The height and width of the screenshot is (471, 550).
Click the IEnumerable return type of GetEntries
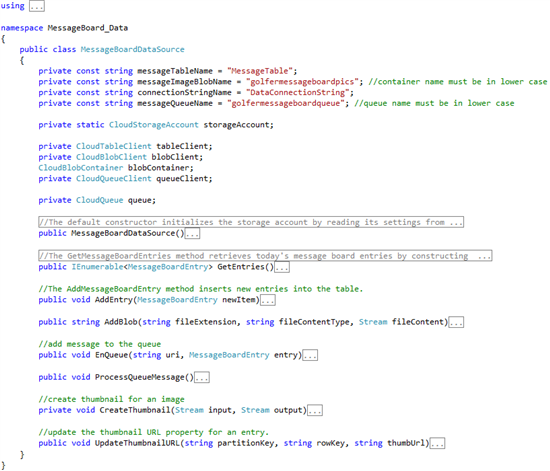click(97, 267)
